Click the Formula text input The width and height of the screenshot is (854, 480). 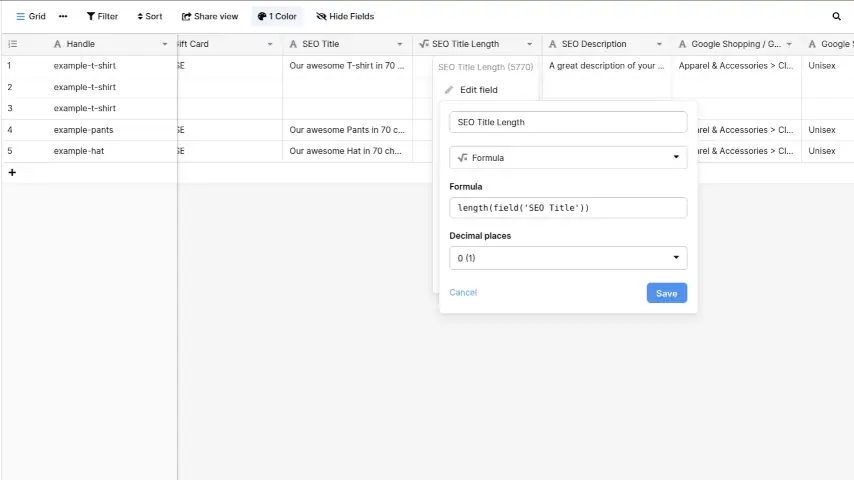(568, 208)
